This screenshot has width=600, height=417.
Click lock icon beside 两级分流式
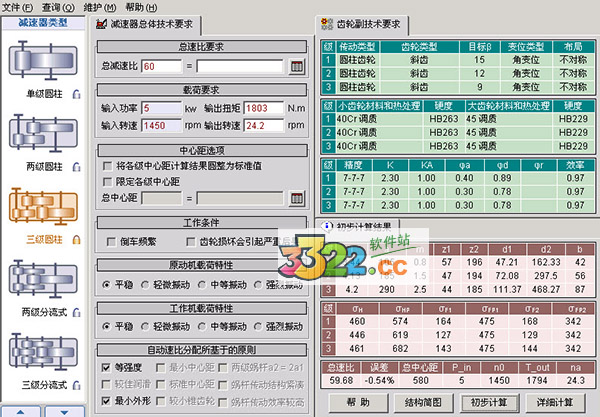[77, 313]
